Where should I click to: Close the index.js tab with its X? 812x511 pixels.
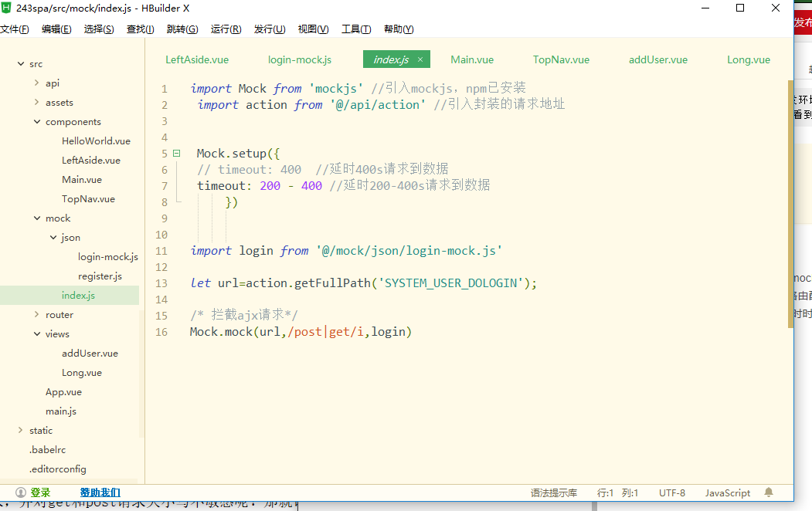tap(420, 59)
